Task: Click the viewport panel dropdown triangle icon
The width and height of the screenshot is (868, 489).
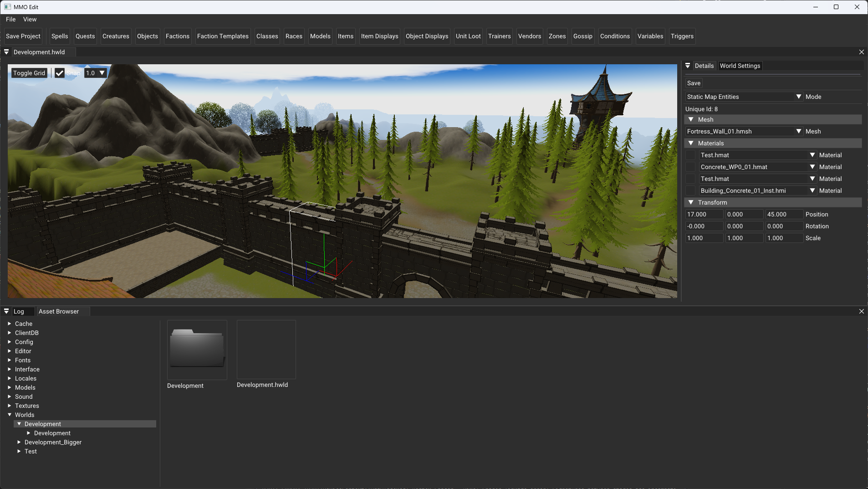Action: [6, 52]
